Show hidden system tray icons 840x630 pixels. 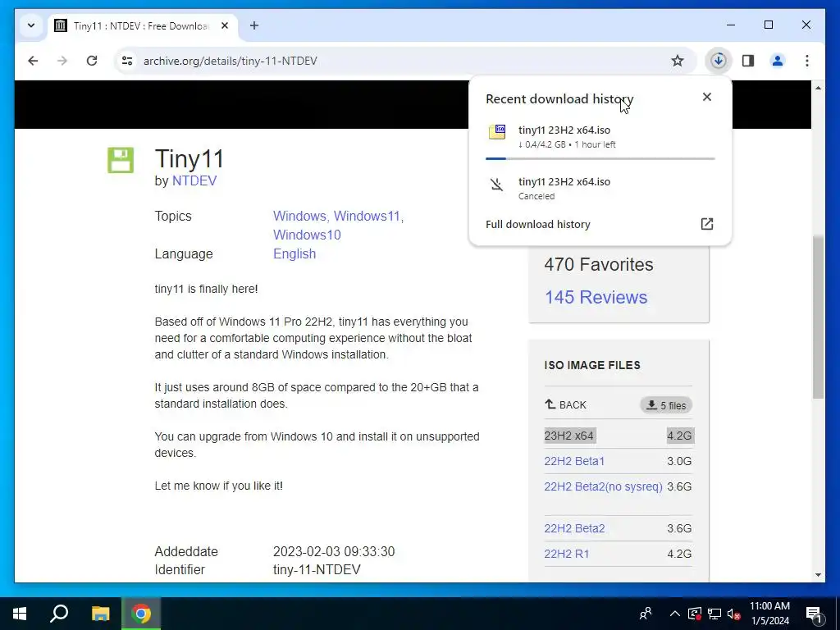point(675,614)
